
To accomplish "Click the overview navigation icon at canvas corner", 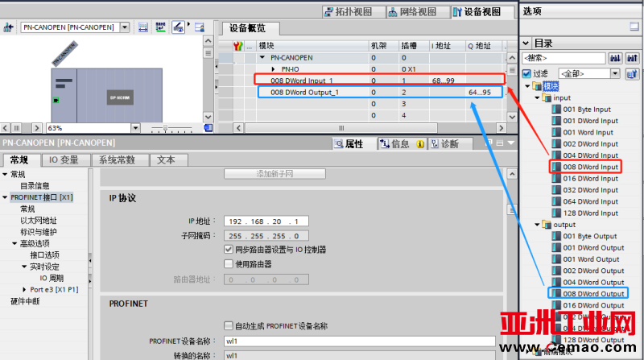I will coord(207,127).
